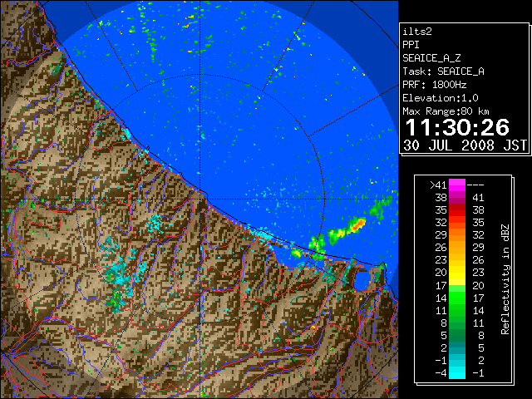Select the "Task: SEAICE_A" line
Viewport: 532px width, 399px height.
[x=443, y=71]
